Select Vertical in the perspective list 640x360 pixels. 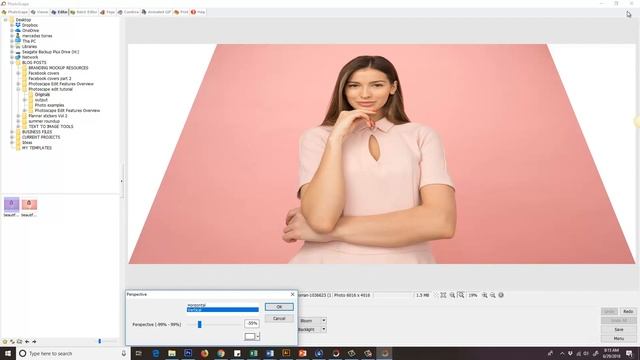(x=222, y=310)
